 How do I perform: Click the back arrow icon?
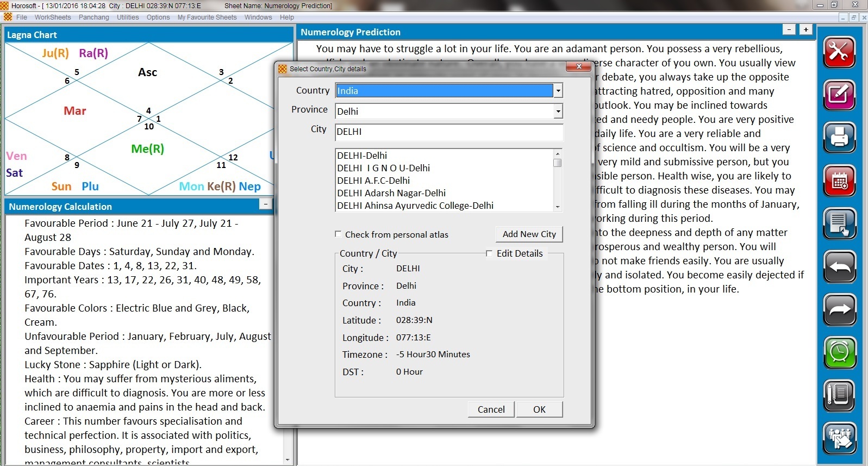point(839,266)
